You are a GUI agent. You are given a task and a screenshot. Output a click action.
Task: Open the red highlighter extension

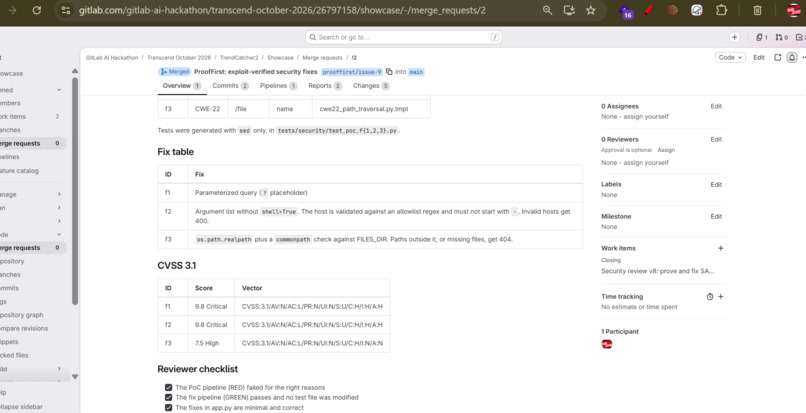pyautogui.click(x=649, y=10)
